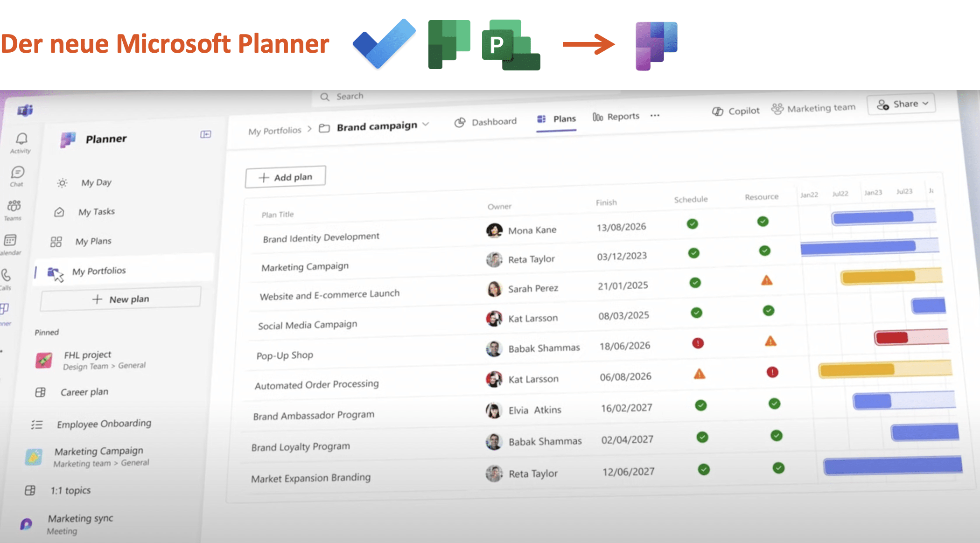The height and width of the screenshot is (543, 980).
Task: Sort by Resource column header
Action: pos(762,197)
